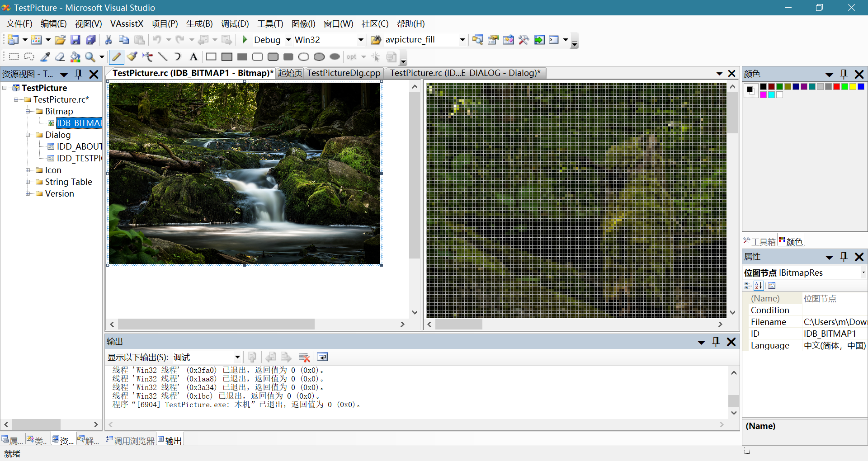Select IDD_ABOUT dialog in resource tree
868x461 pixels.
(79, 146)
